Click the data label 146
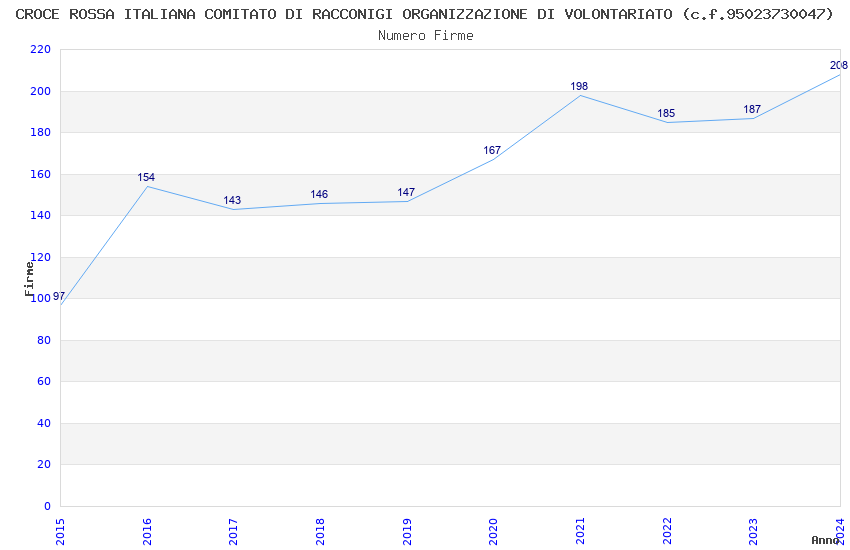 319,194
